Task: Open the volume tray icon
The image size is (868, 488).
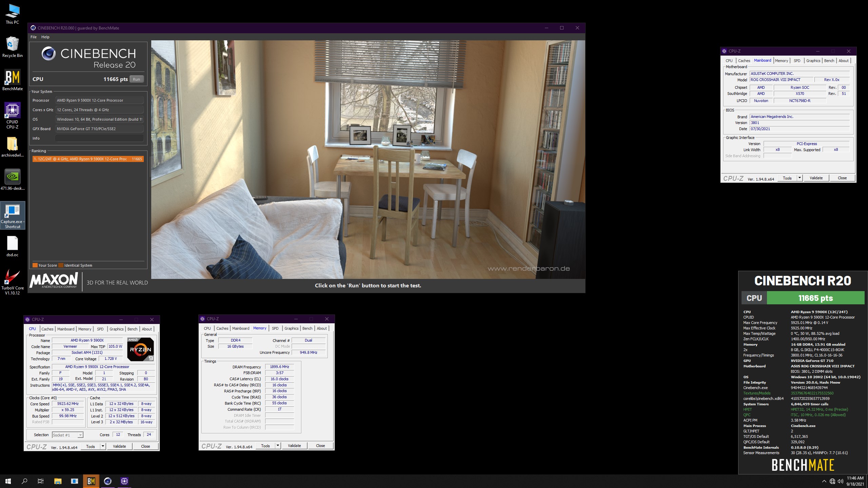Action: click(x=841, y=481)
